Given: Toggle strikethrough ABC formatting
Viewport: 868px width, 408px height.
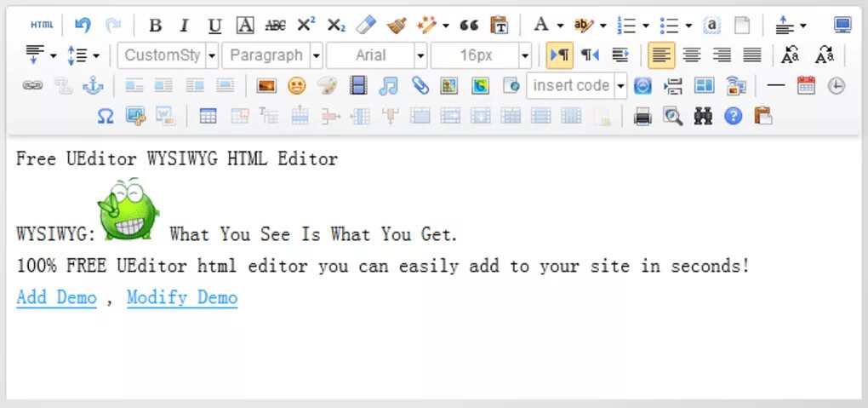Looking at the screenshot, I should point(275,25).
